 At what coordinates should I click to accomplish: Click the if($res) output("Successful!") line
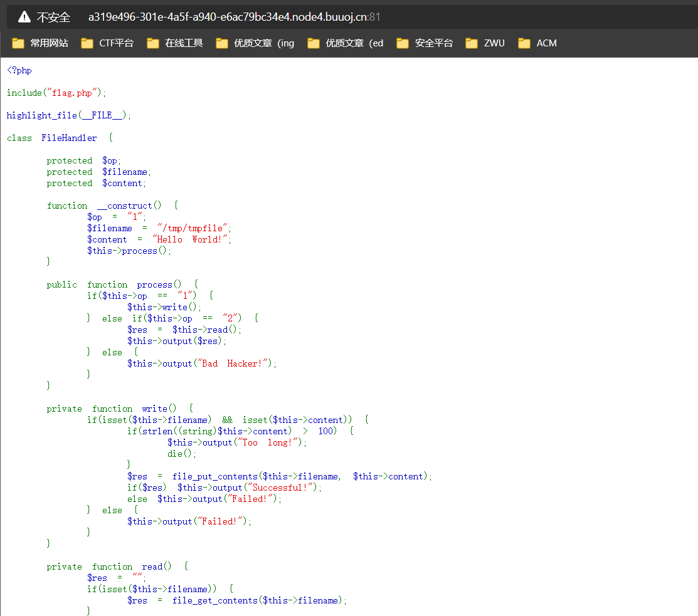[x=225, y=488]
